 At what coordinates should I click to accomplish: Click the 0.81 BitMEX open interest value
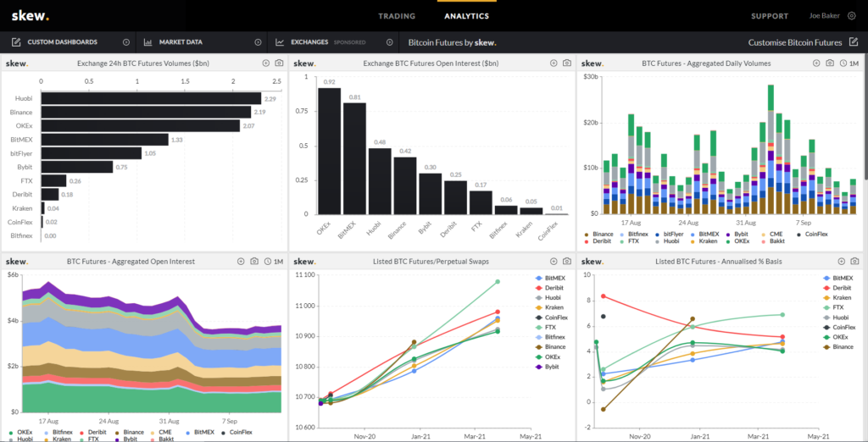coord(355,97)
